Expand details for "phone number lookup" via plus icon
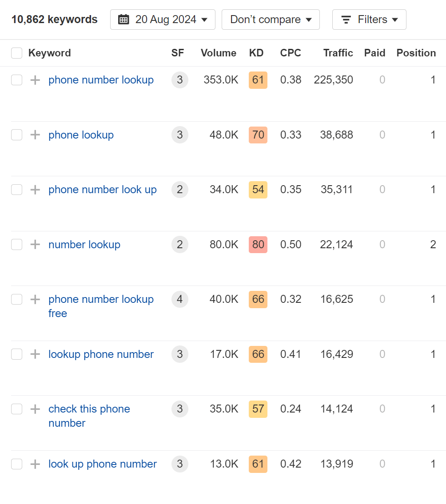Viewport: 446px width, 504px height. pos(35,80)
